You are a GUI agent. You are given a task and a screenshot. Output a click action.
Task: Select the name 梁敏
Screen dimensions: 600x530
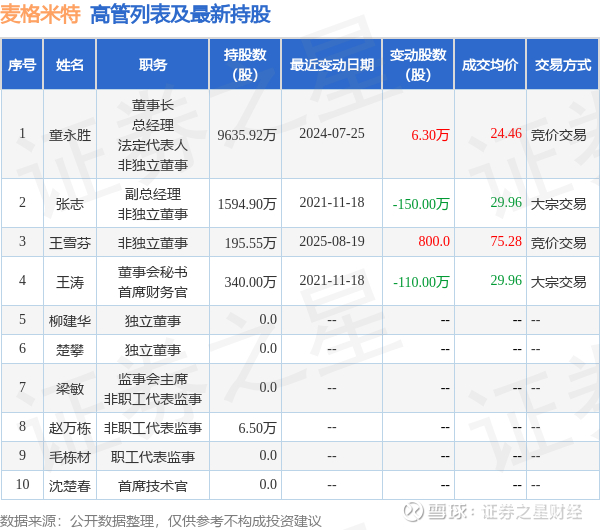click(x=70, y=389)
